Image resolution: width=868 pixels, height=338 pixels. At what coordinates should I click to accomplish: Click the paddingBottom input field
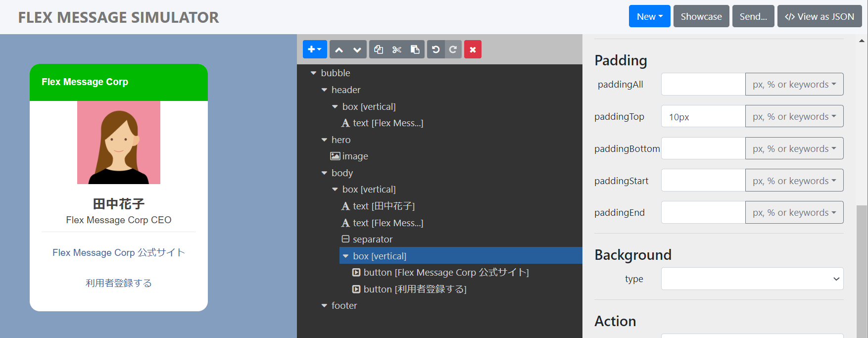point(703,148)
